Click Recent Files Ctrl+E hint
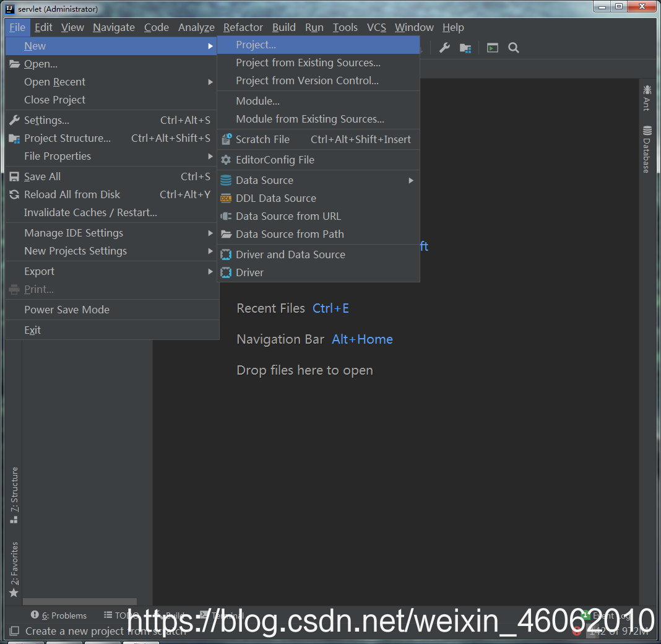This screenshot has height=644, width=661. coord(293,308)
